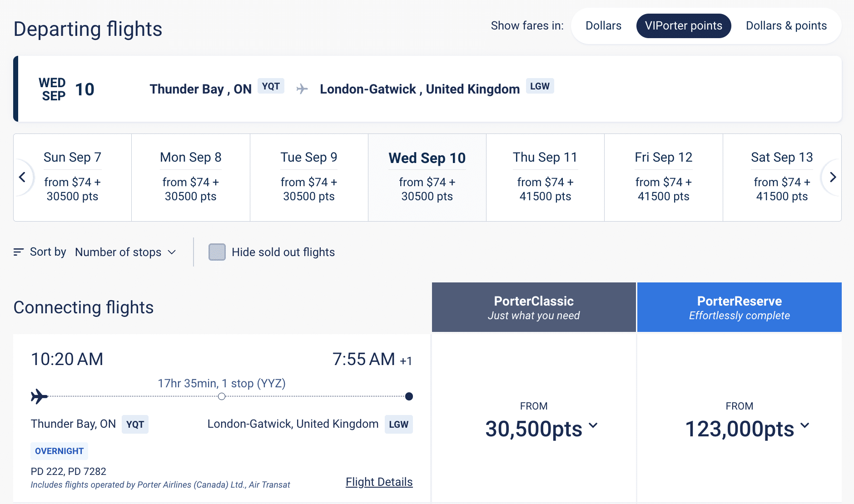Select VIPorter points fare display
The image size is (854, 504).
pos(683,26)
